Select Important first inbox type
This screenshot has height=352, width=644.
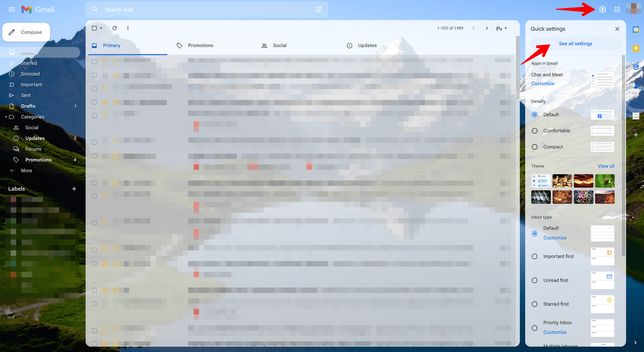tap(535, 256)
